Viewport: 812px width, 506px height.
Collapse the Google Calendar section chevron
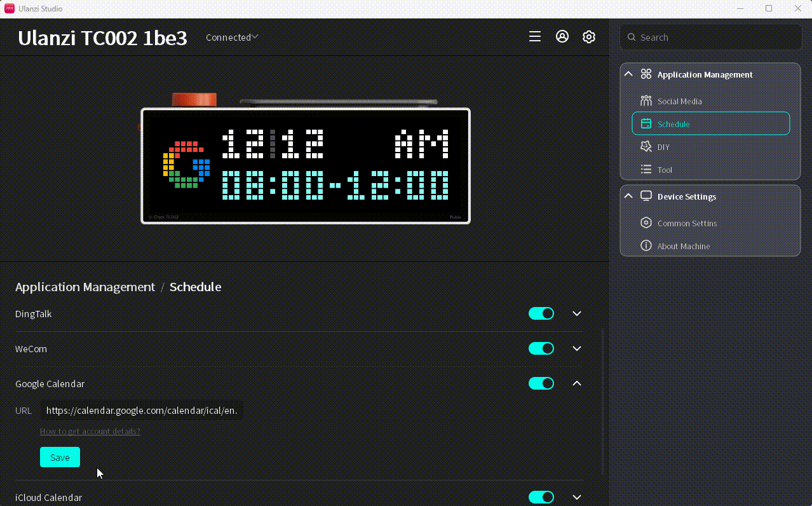(x=577, y=383)
